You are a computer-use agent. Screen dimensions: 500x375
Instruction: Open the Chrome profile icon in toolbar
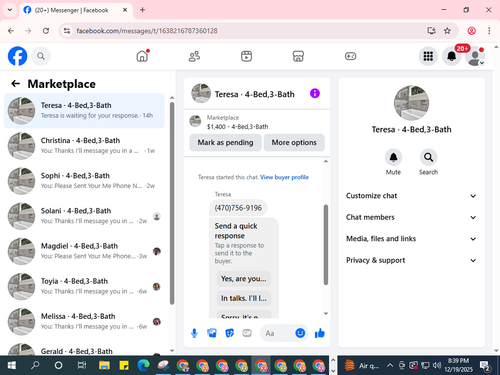(x=471, y=31)
